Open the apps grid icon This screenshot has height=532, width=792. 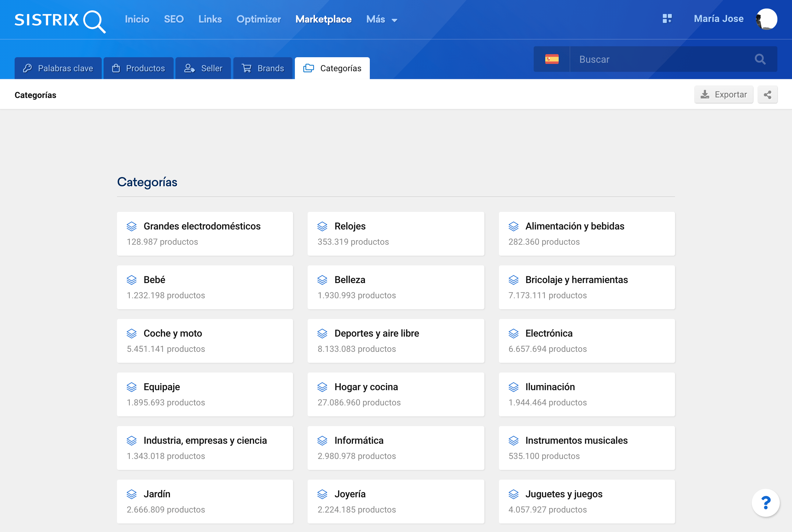coord(667,19)
